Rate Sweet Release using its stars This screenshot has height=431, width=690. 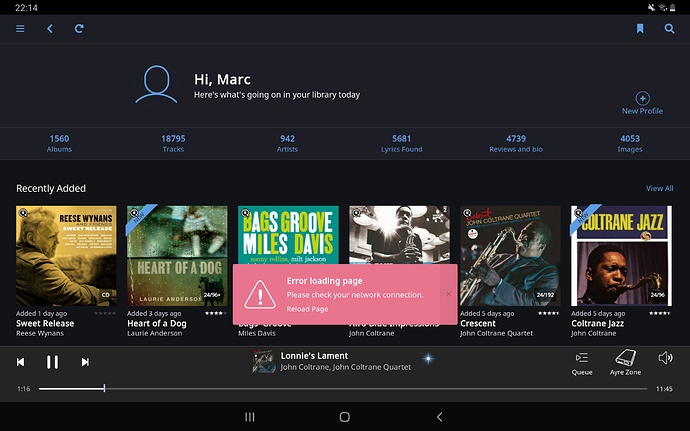pos(105,313)
